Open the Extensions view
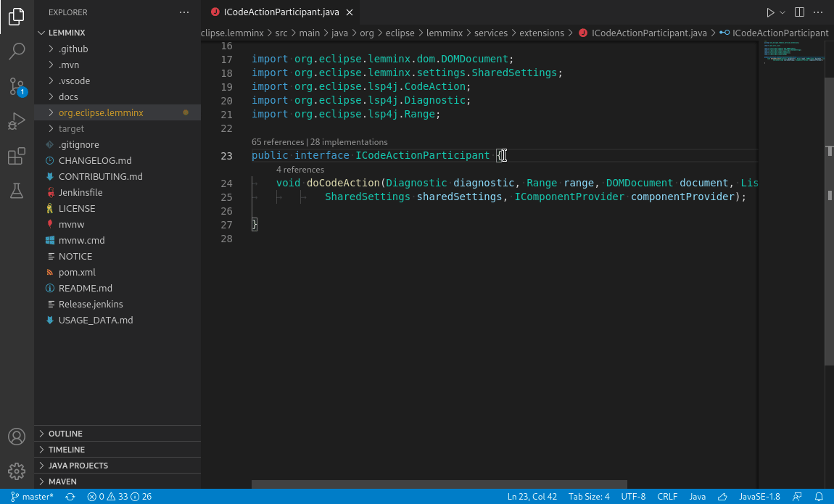 coord(17,157)
